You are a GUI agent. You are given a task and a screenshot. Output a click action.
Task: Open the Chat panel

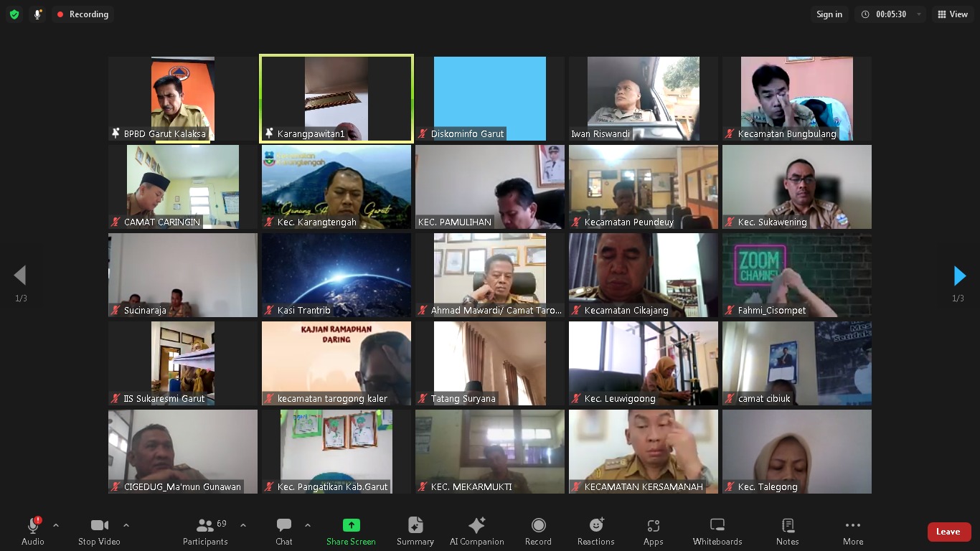click(284, 532)
